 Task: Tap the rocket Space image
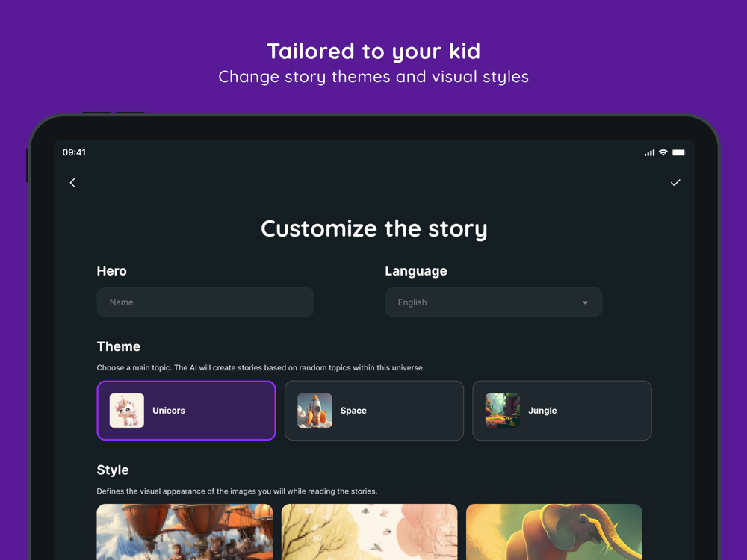coord(314,411)
